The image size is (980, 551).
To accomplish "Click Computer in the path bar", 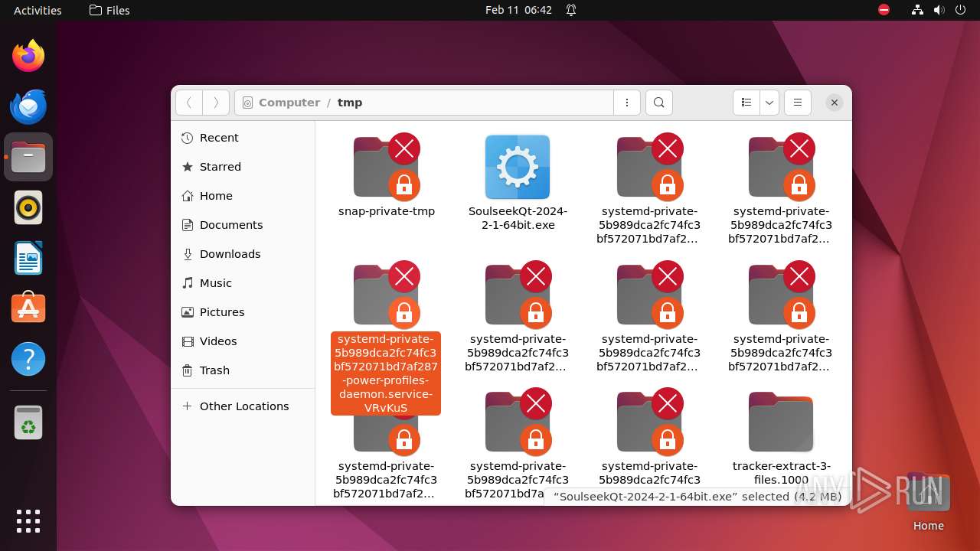I will [289, 103].
